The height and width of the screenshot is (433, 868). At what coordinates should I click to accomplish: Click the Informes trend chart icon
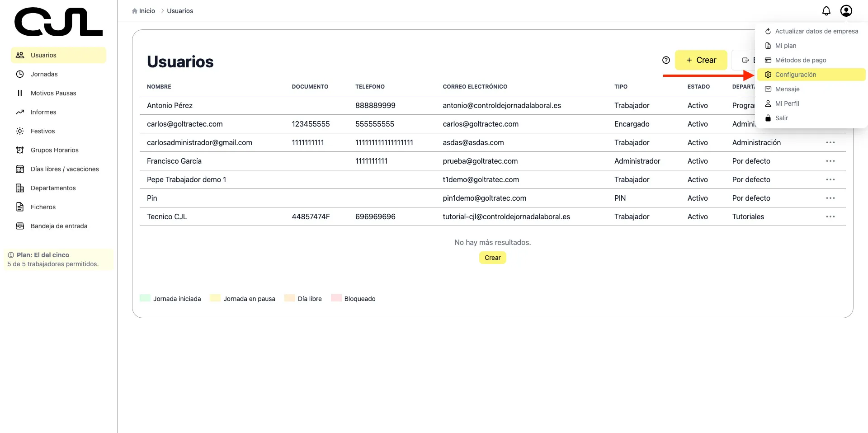20,112
